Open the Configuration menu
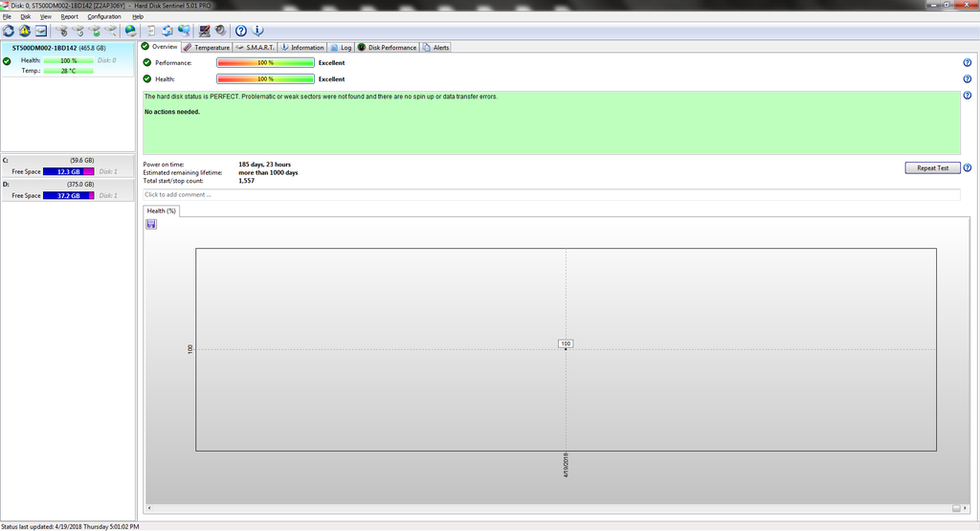 click(x=103, y=17)
